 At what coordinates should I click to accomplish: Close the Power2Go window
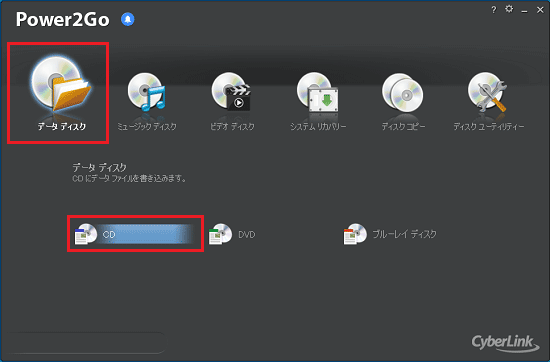540,10
